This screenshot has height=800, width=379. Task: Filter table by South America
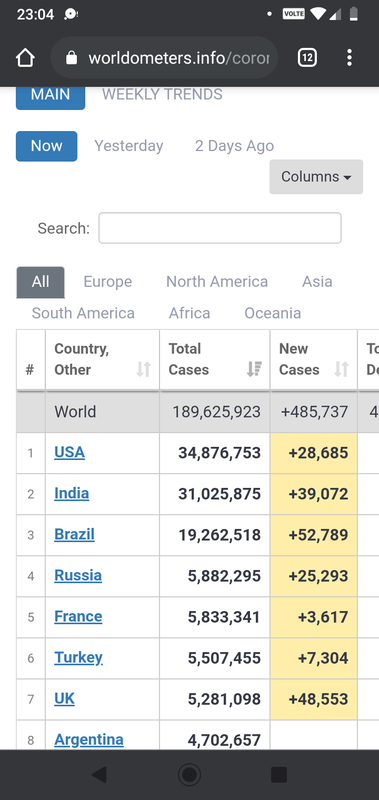[83, 313]
